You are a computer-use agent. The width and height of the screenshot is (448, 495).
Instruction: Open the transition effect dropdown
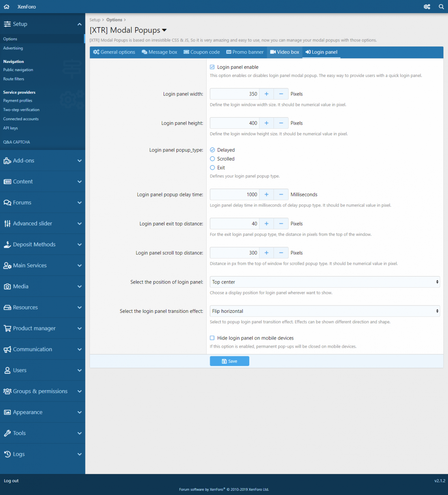324,311
